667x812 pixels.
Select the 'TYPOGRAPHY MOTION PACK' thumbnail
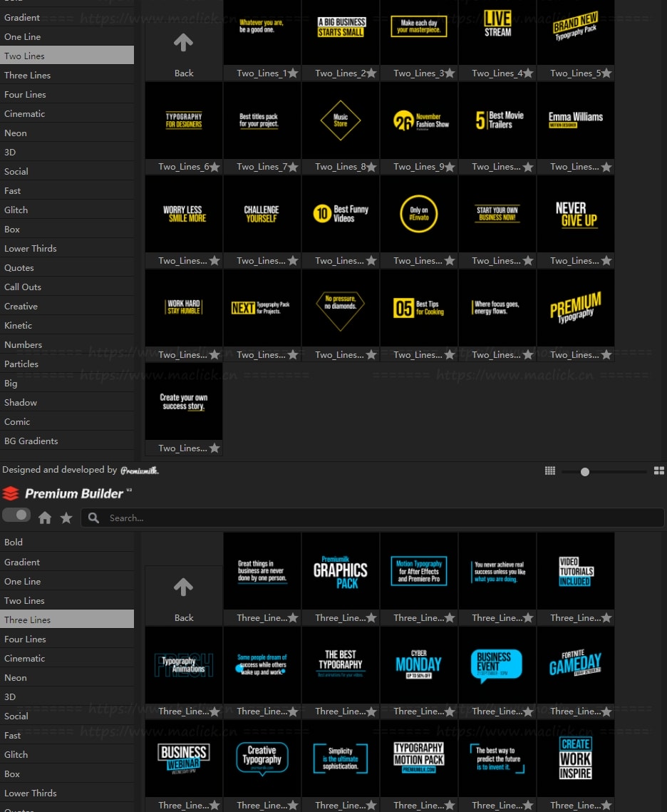419,759
